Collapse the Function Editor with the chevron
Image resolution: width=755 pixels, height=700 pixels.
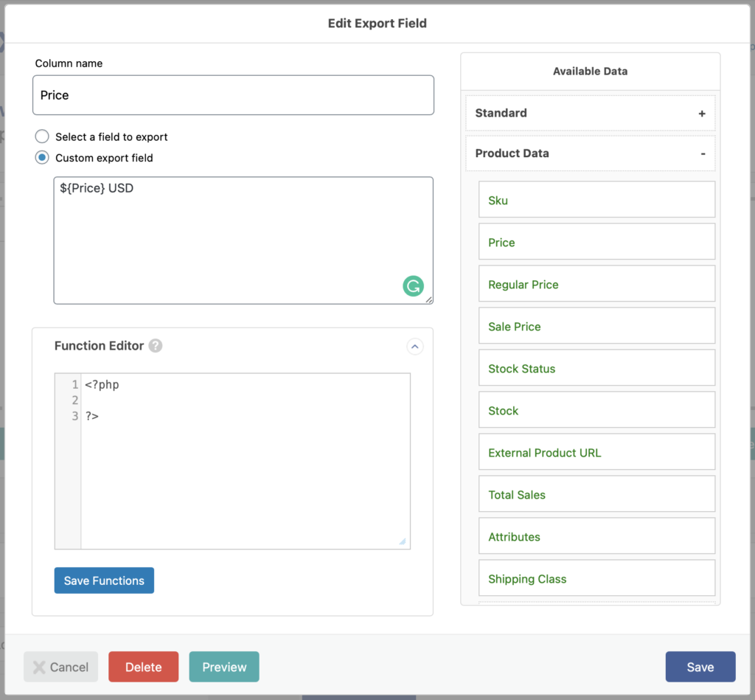click(415, 346)
